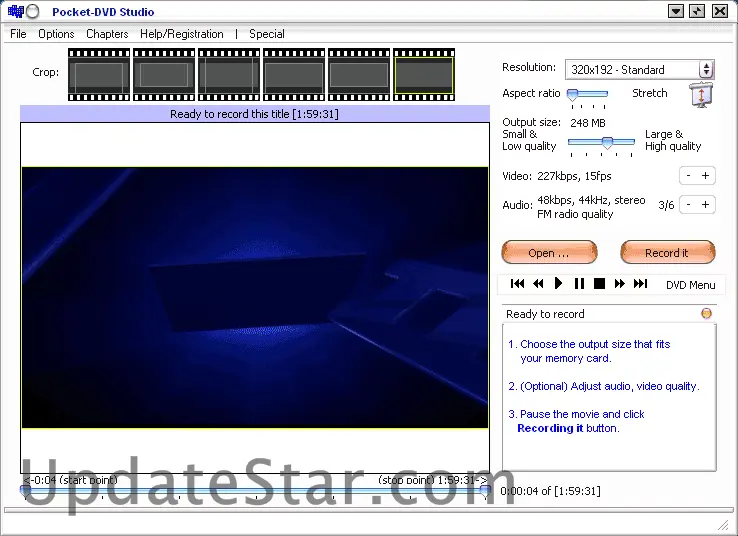The image size is (738, 536).
Task: Open the Options menu
Action: pyautogui.click(x=56, y=34)
